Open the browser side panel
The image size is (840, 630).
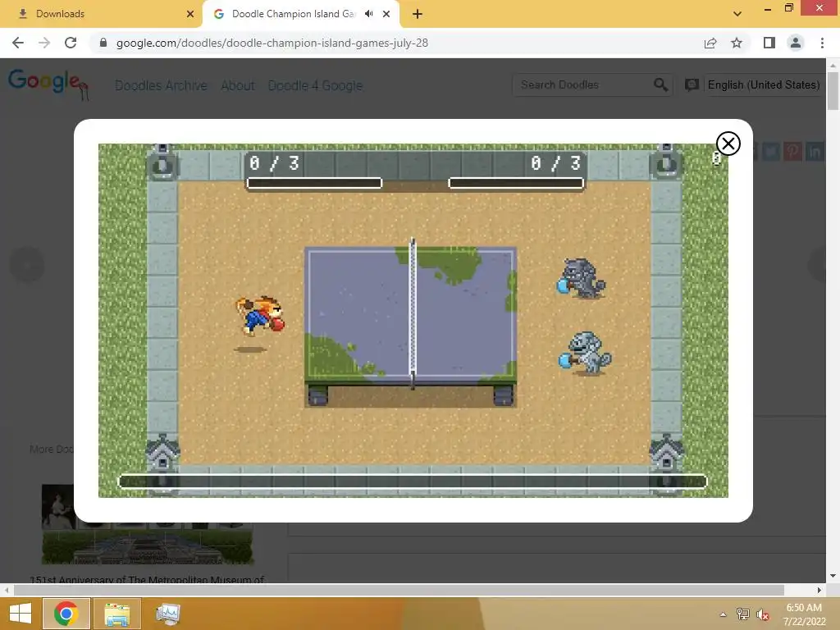pos(769,43)
